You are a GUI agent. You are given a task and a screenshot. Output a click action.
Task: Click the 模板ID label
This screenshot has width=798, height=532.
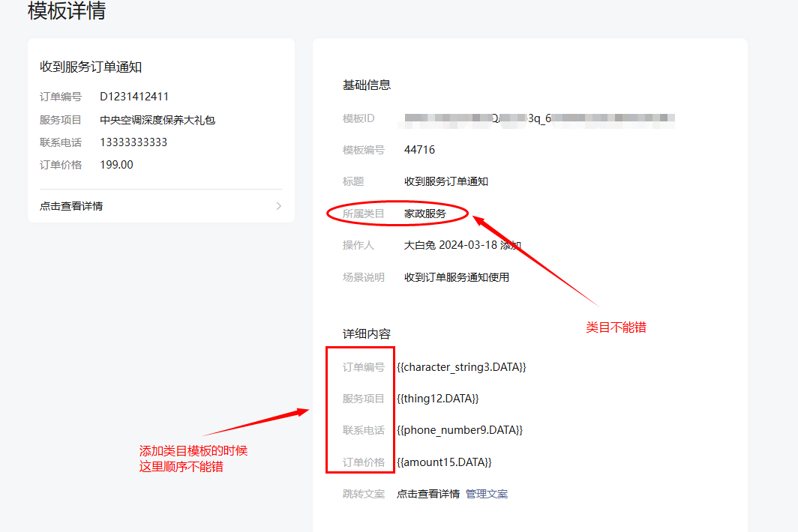358,118
